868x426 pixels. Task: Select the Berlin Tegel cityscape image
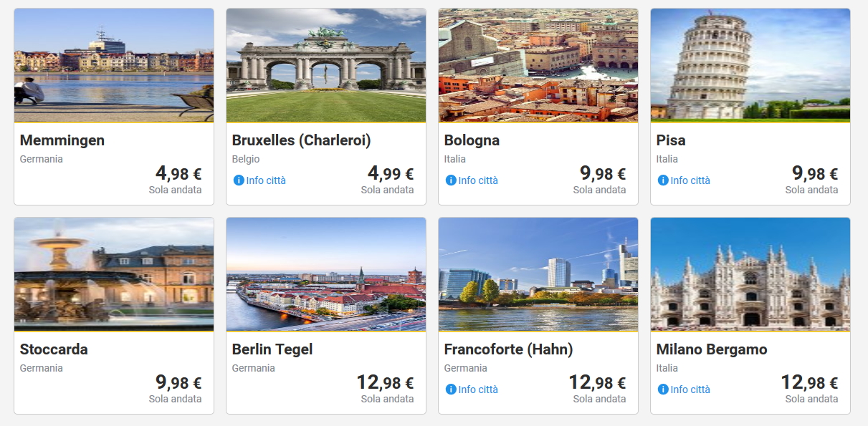coord(326,274)
